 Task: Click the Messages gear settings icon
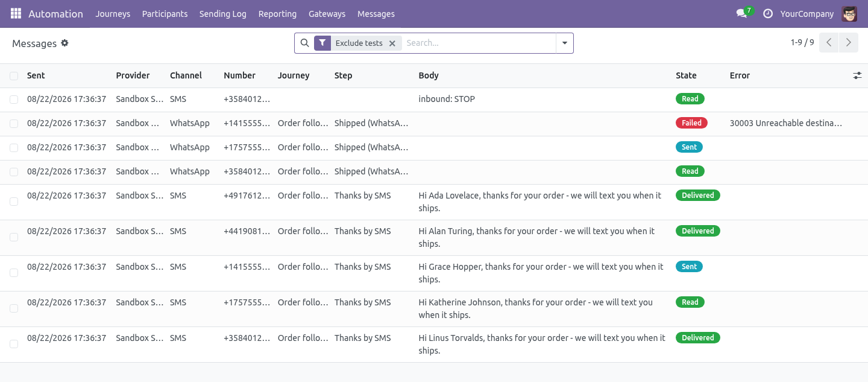(x=64, y=43)
